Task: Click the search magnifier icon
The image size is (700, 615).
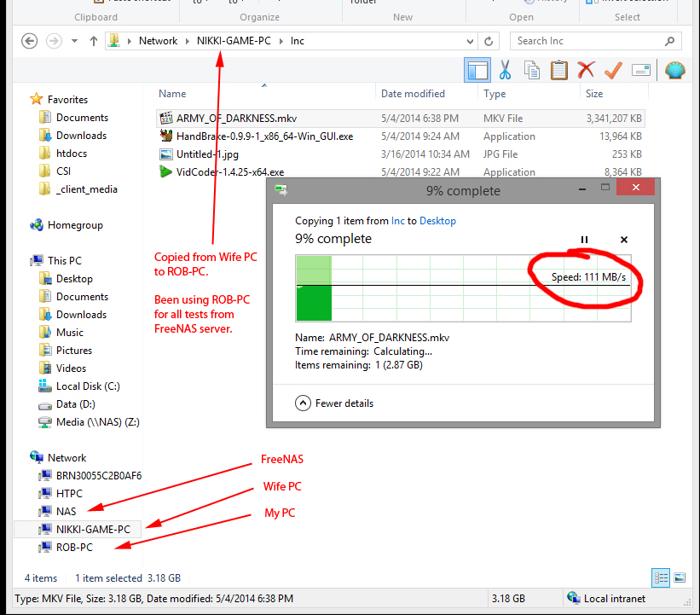Action: point(669,41)
